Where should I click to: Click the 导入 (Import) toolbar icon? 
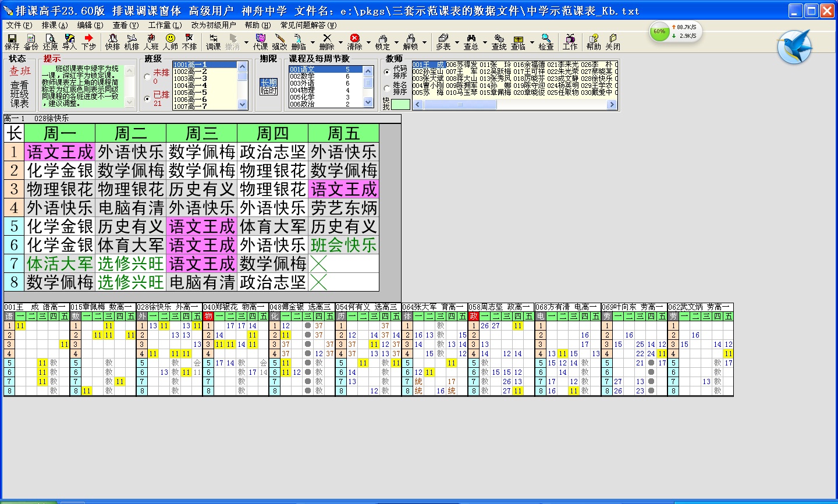click(x=69, y=41)
